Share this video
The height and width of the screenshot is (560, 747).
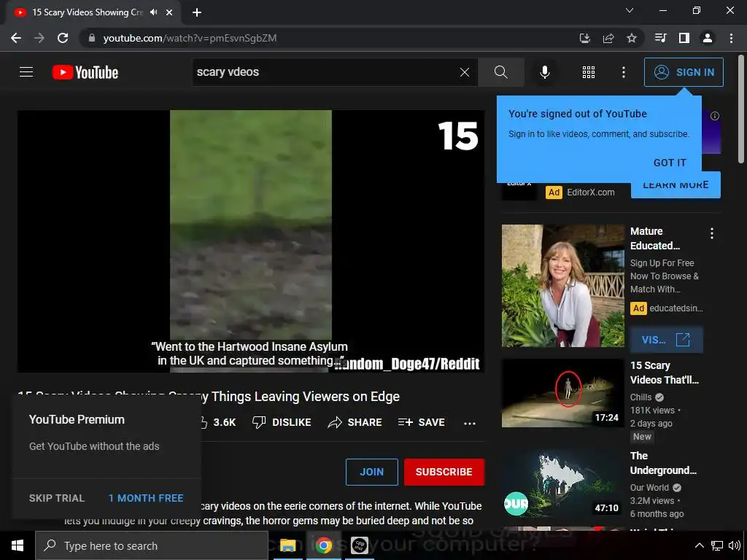point(355,422)
